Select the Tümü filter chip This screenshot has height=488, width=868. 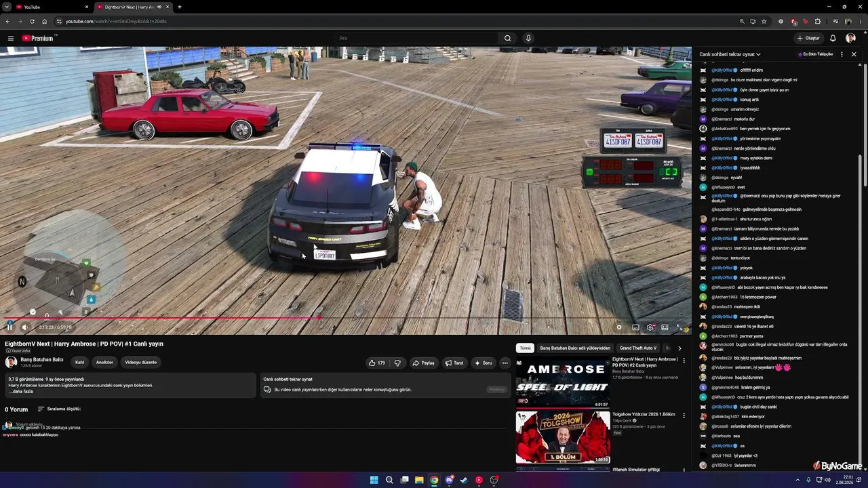[525, 348]
